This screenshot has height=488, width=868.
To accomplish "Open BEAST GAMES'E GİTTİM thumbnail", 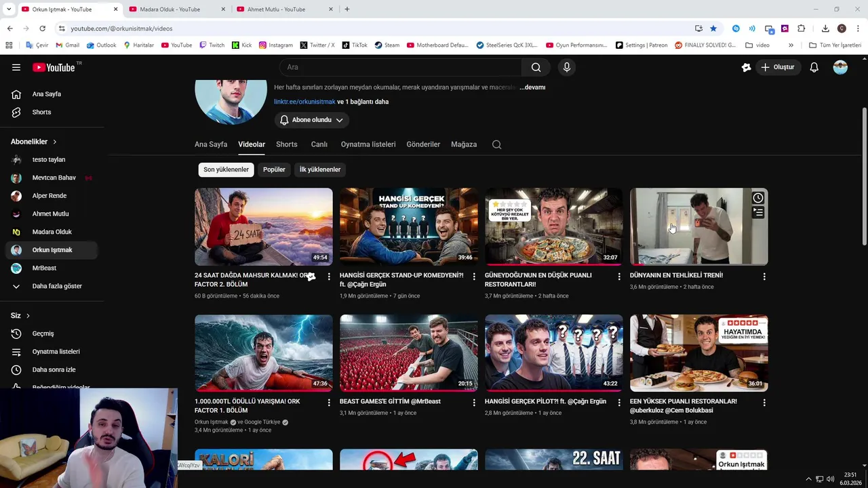I will tap(409, 353).
